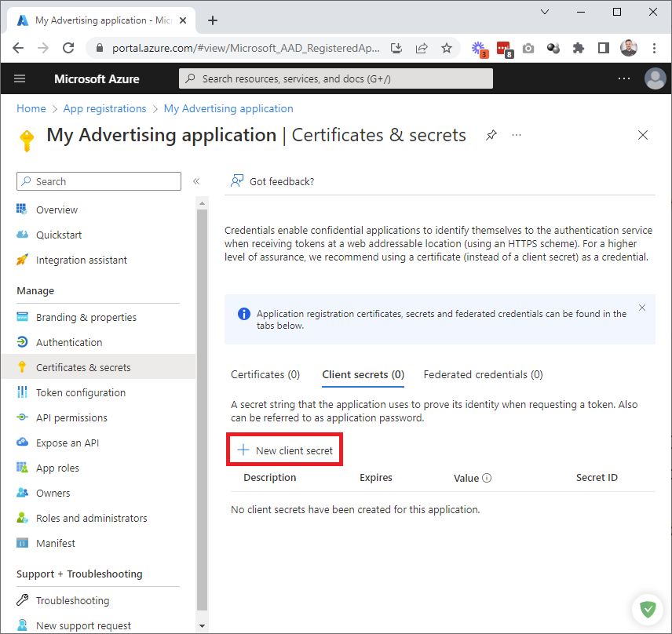Click the sidebar scroll down arrow
Viewport: 672px width, 634px height.
click(202, 625)
